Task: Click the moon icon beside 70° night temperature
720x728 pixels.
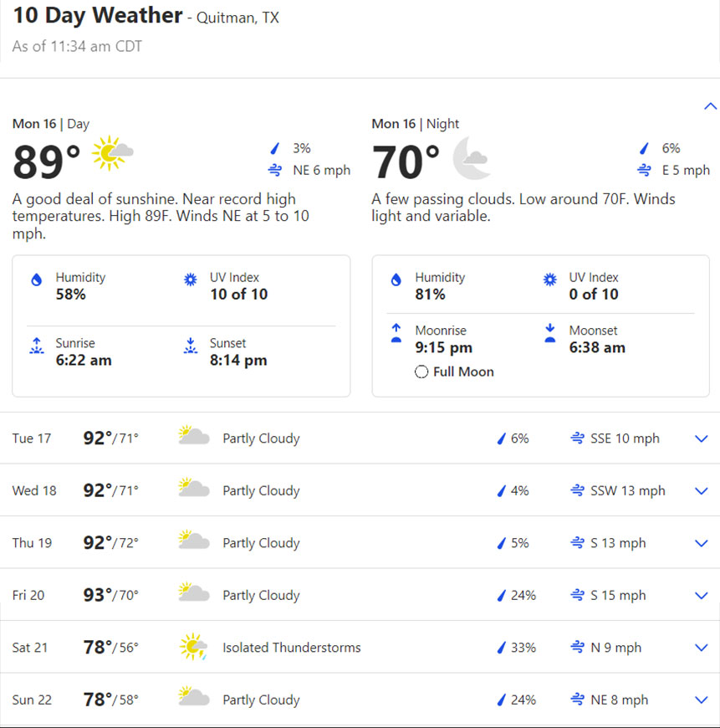Action: pos(471,158)
